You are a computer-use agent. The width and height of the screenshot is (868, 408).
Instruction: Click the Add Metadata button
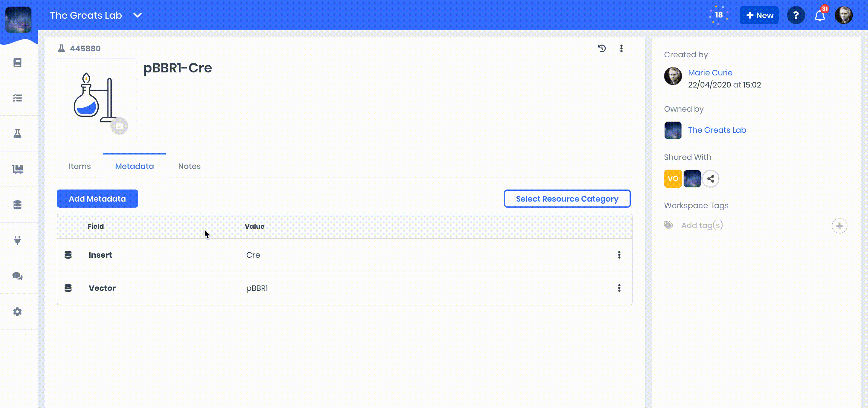tap(97, 199)
